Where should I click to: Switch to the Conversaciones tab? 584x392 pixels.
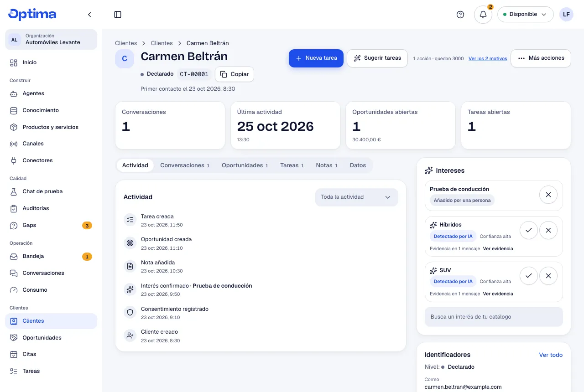(x=185, y=165)
